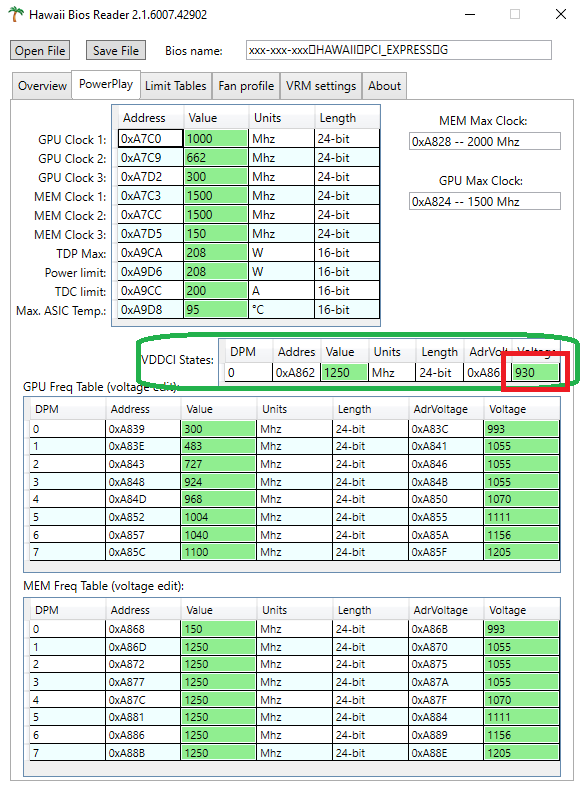Switch to VRM settings tab

coord(321,86)
